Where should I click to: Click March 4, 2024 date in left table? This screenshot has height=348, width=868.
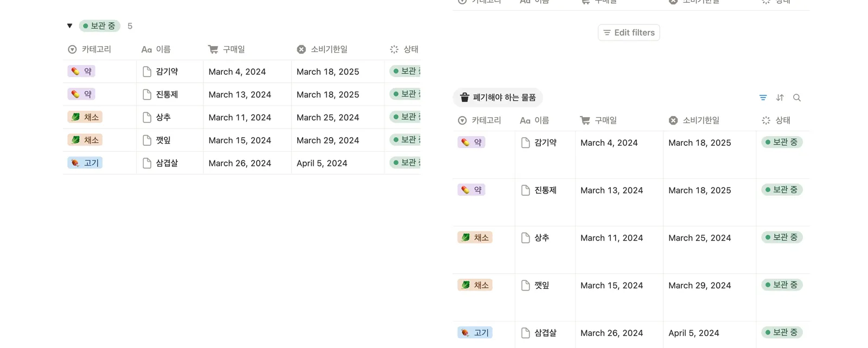[x=237, y=72]
